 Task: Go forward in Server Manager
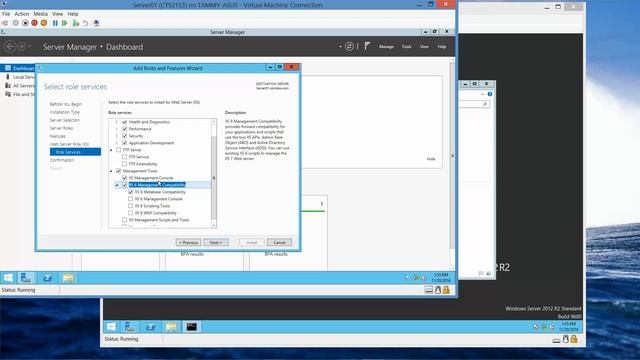tap(21, 47)
